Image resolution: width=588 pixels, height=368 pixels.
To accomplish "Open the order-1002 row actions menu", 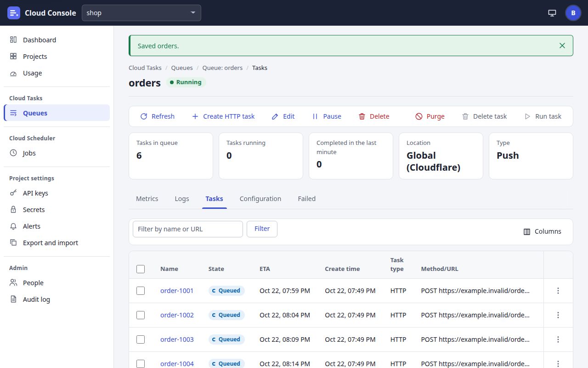I will 558,315.
